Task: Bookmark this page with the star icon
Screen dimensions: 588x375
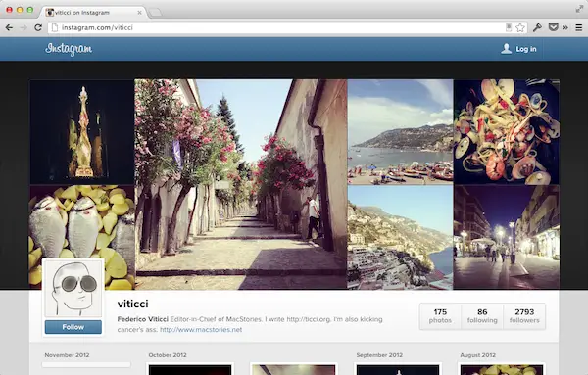Action: [520, 27]
